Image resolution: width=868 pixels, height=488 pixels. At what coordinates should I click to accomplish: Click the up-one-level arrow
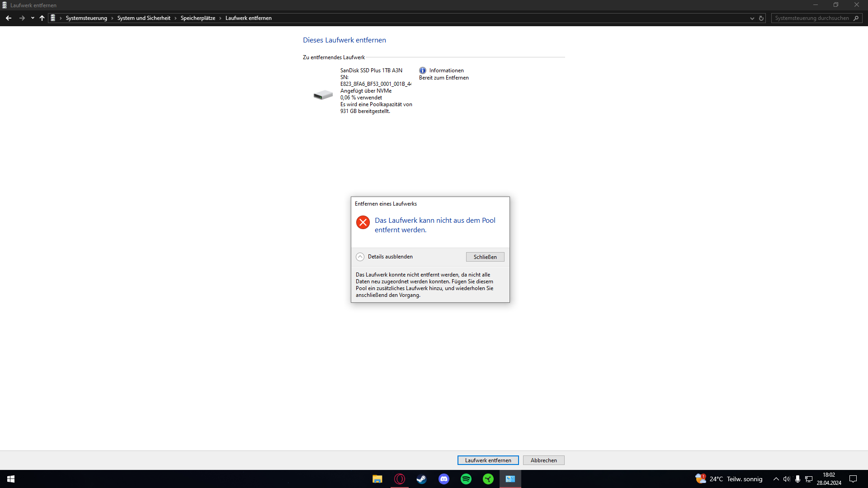point(42,18)
